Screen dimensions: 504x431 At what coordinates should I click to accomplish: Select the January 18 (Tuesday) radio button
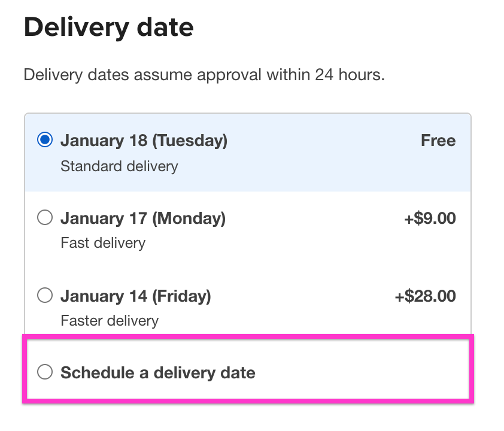pyautogui.click(x=45, y=141)
